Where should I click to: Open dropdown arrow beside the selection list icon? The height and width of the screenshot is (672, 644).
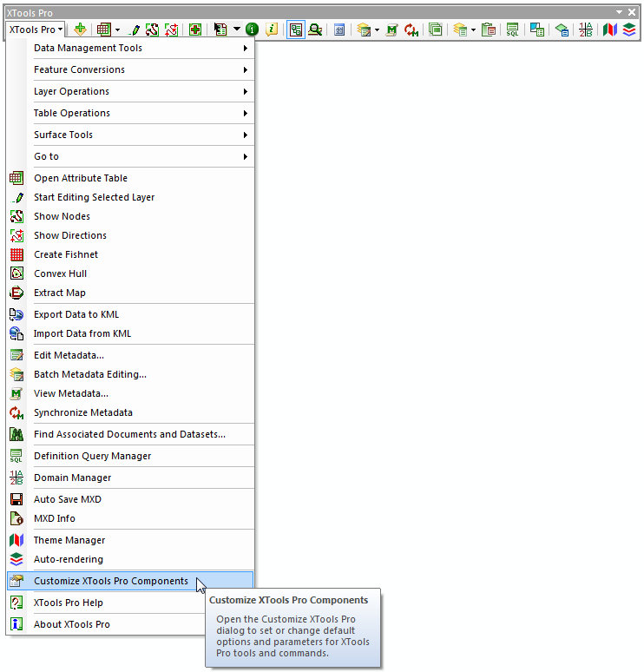(237, 30)
